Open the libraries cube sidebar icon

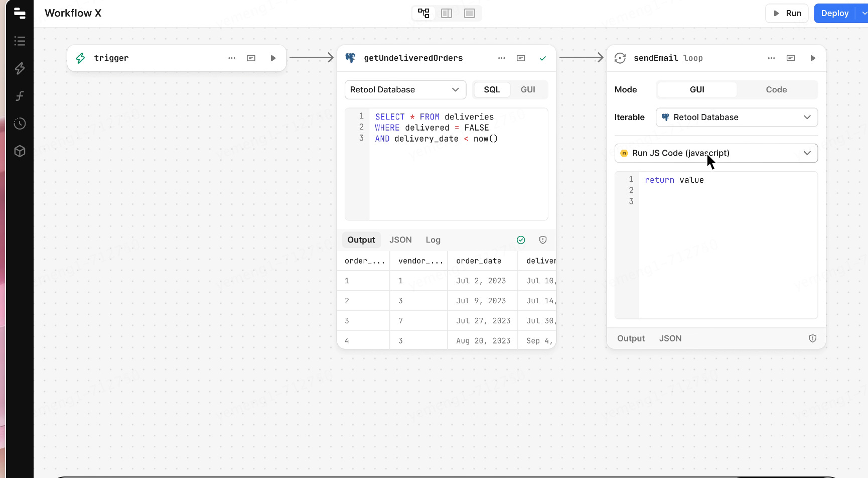tap(20, 151)
